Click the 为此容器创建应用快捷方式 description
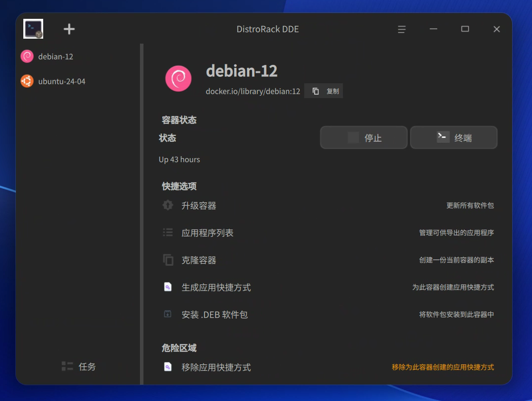 coord(453,287)
